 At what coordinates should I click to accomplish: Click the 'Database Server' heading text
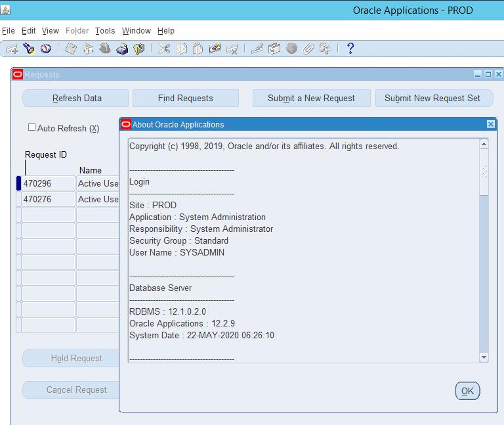160,288
